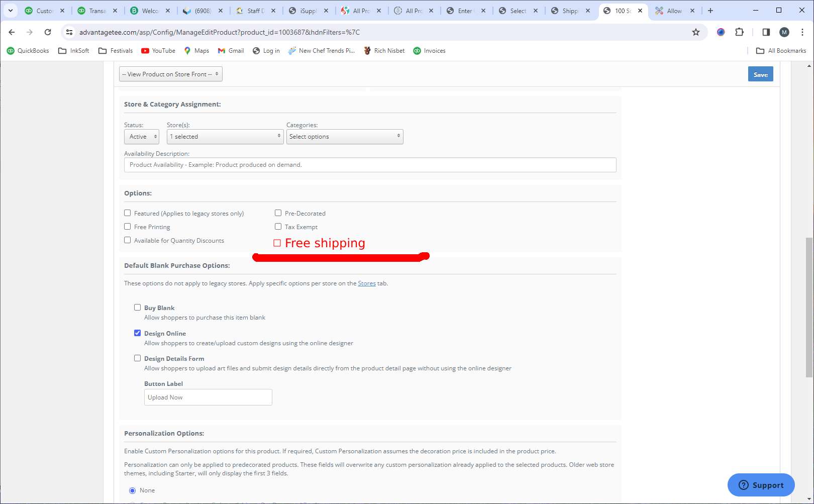Viewport: 814px width, 504px height.
Task: Click the browser forward arrow
Action: coord(30,32)
